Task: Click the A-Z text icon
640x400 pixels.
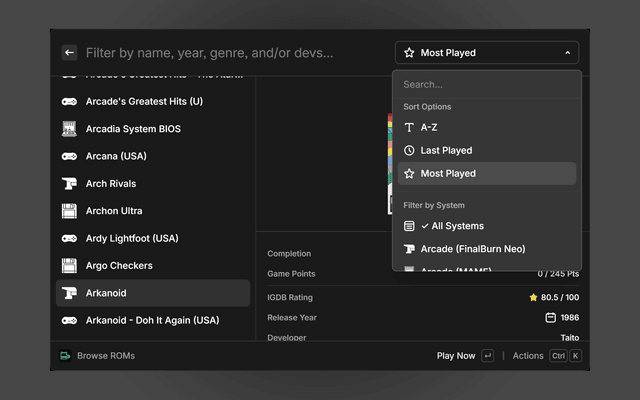Action: 409,127
